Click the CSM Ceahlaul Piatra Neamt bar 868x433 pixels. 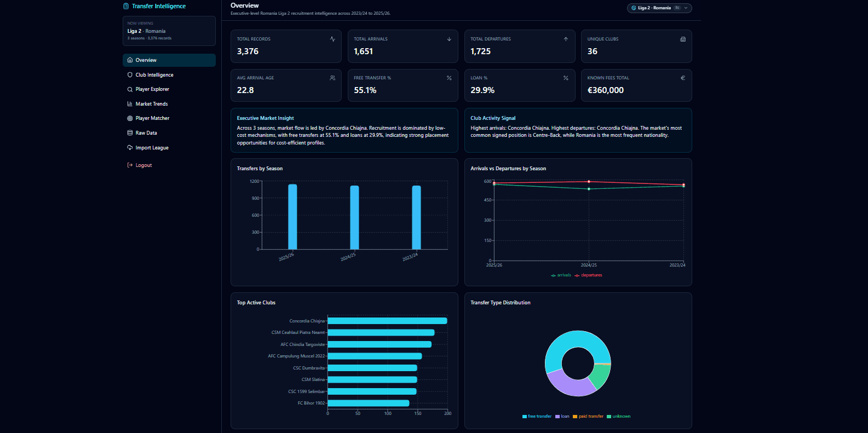click(381, 332)
